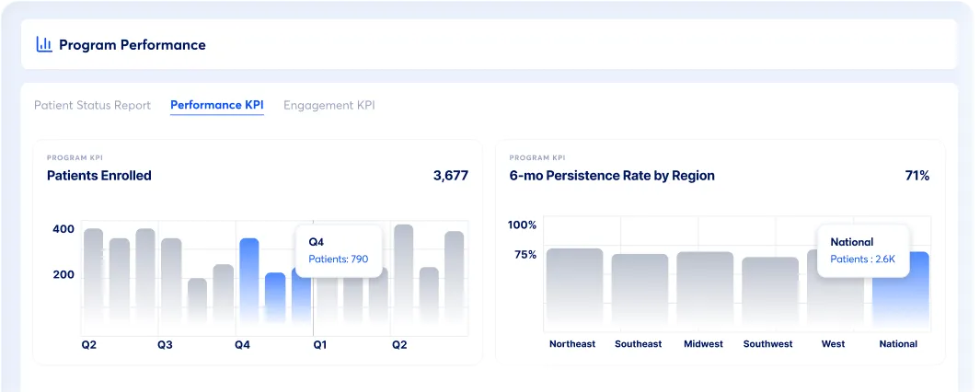Click the West axis label
Screen dimensions: 980x392
(833, 344)
